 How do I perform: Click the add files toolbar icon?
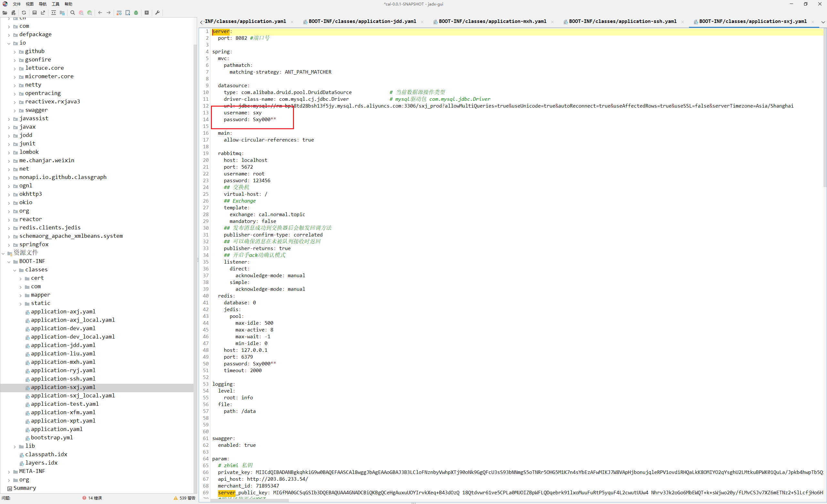point(14,13)
